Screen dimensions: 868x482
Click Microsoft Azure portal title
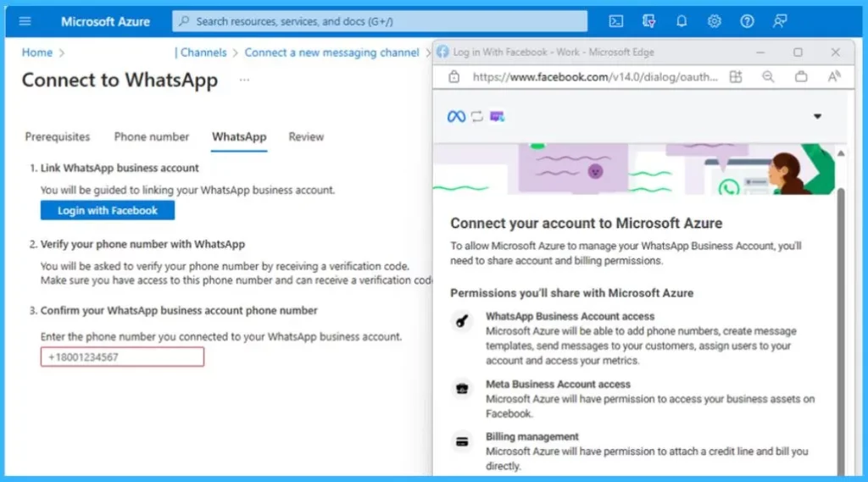pyautogui.click(x=105, y=21)
